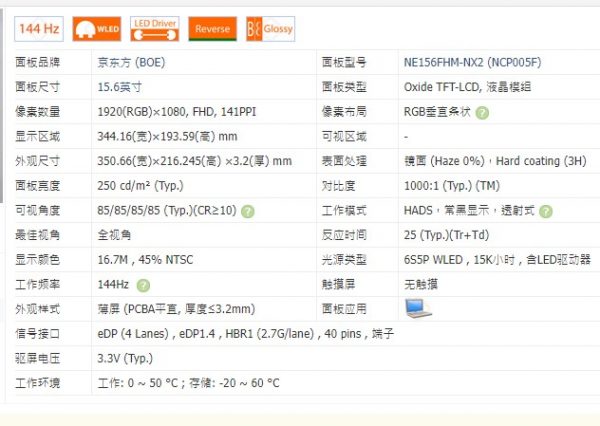The image size is (600, 426).
Task: Click the Glossy surface badge
Action: point(271,29)
